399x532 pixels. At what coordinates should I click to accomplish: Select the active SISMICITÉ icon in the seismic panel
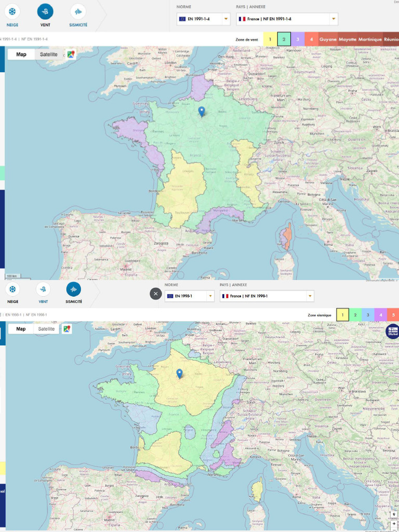(74, 289)
